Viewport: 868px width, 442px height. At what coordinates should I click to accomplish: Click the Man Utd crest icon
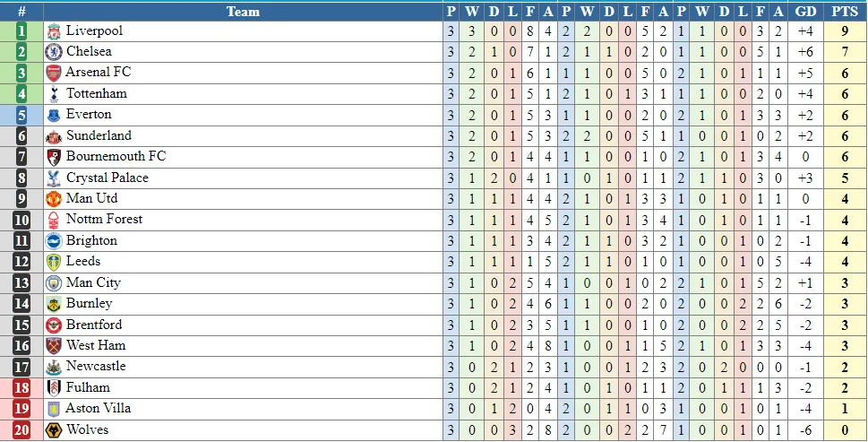(x=54, y=199)
